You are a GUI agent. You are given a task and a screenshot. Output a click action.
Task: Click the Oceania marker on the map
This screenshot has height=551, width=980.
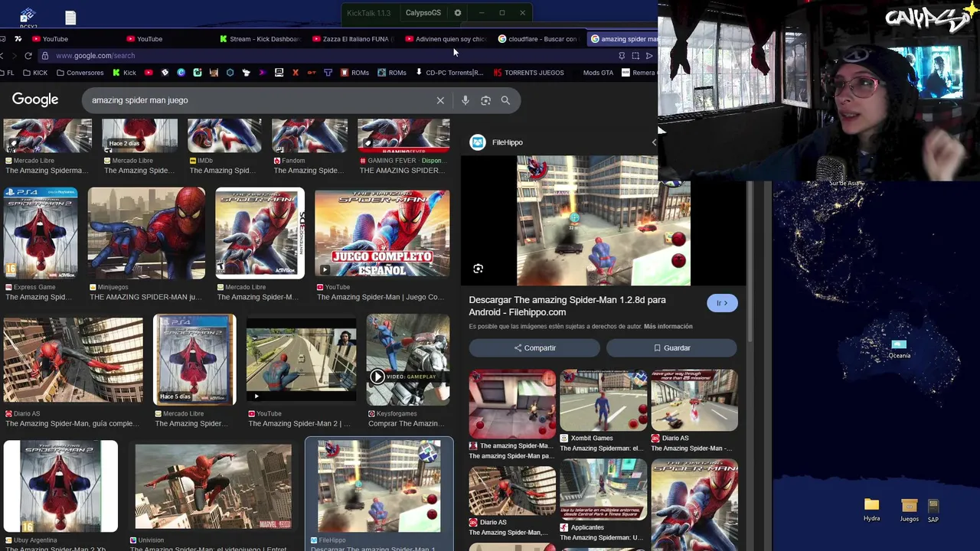[x=899, y=349]
